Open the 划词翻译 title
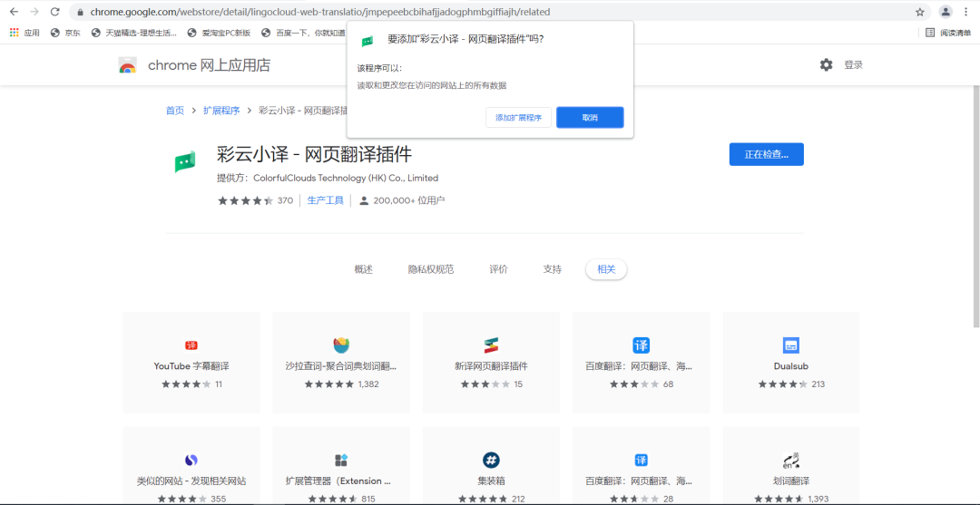 click(x=791, y=481)
